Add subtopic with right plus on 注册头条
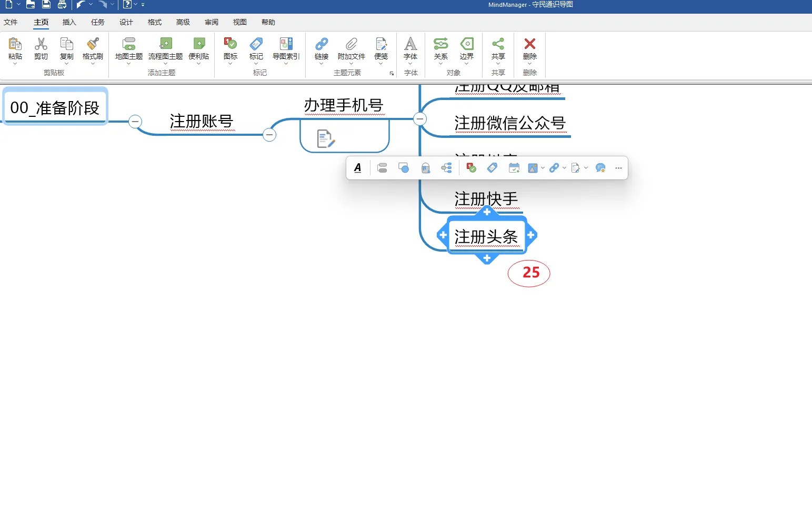The width and height of the screenshot is (812, 510). (530, 235)
